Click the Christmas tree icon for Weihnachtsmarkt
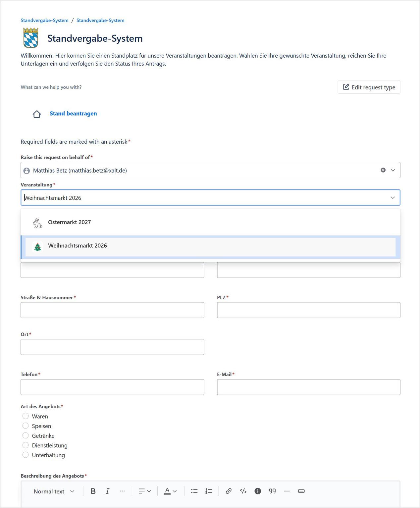 38,247
